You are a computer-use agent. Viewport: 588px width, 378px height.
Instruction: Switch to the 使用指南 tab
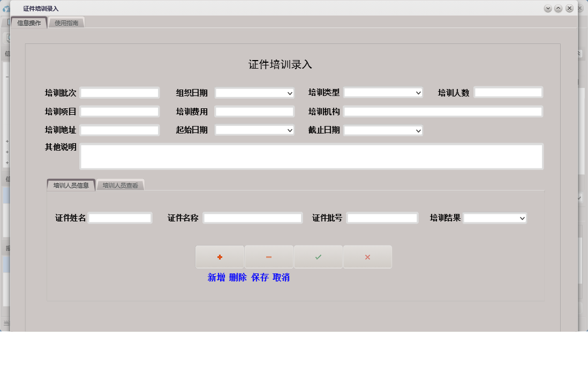66,23
